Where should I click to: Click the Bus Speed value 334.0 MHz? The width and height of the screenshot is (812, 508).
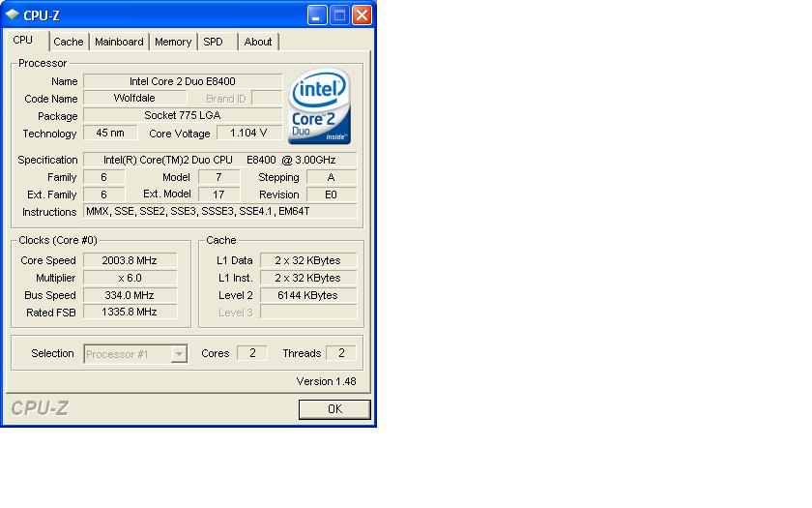130,295
